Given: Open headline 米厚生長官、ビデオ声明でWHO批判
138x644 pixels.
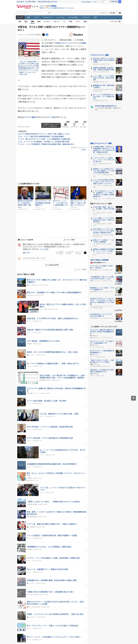Looking at the screenshot, I should (x=52, y=318).
